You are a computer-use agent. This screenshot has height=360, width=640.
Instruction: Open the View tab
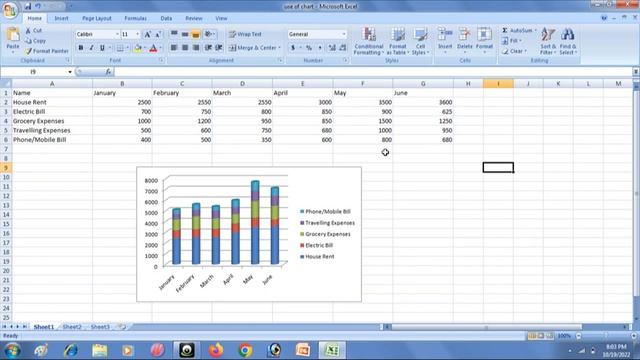point(221,18)
